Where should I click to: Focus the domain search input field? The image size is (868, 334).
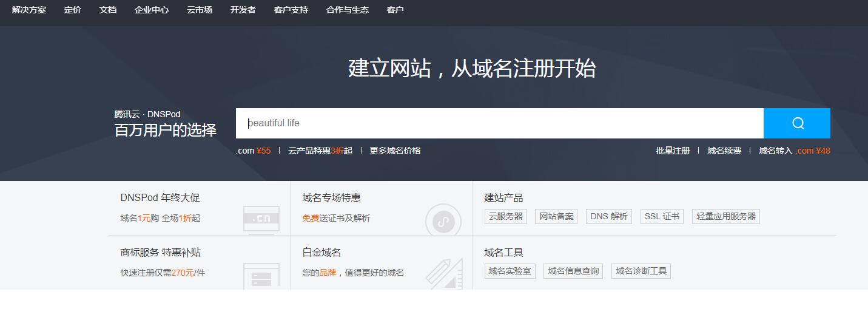[x=500, y=123]
